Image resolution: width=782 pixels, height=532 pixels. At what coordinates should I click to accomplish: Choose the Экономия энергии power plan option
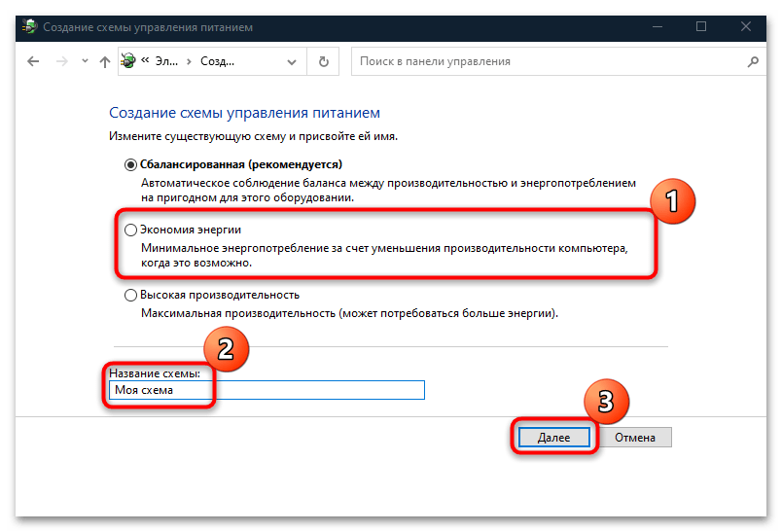tap(131, 230)
